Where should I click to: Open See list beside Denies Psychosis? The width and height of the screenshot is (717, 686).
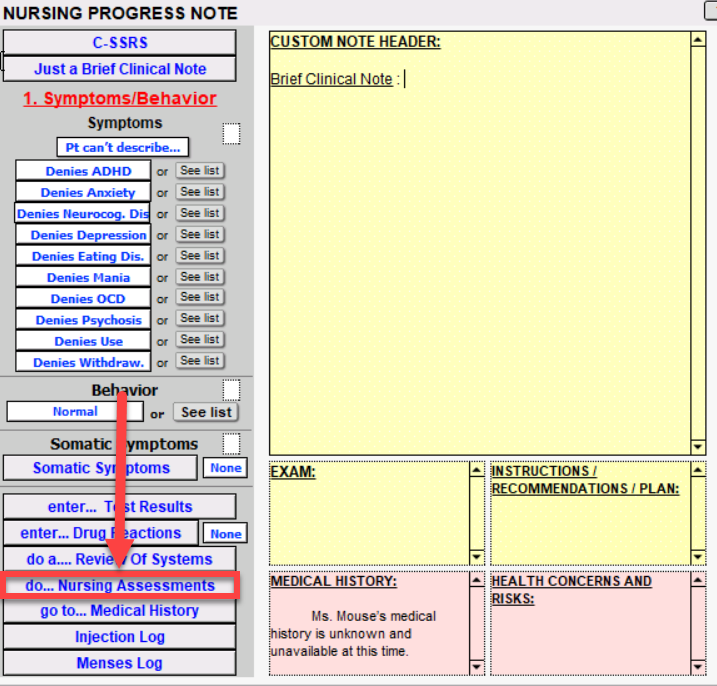click(200, 319)
